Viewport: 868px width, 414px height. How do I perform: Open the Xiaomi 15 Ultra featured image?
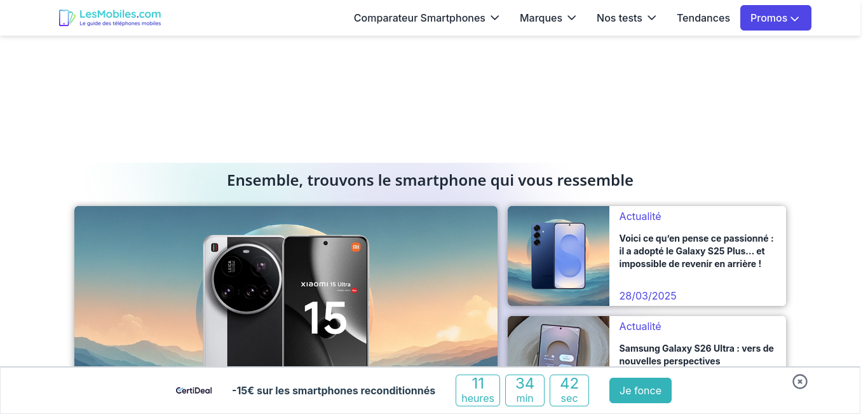[286, 286]
